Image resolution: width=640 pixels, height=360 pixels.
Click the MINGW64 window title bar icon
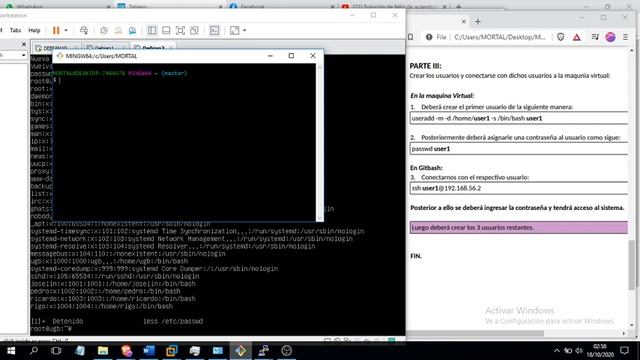click(x=60, y=56)
